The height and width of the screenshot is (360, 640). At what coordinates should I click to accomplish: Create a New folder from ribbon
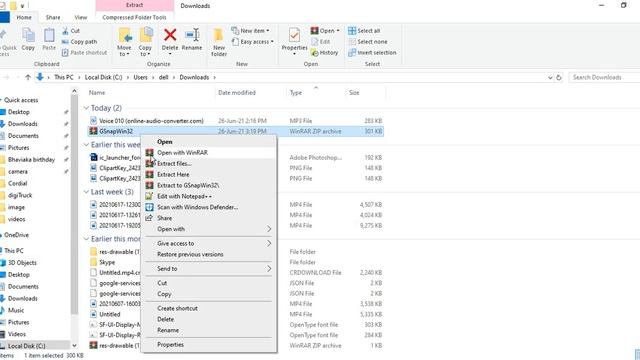pos(219,42)
